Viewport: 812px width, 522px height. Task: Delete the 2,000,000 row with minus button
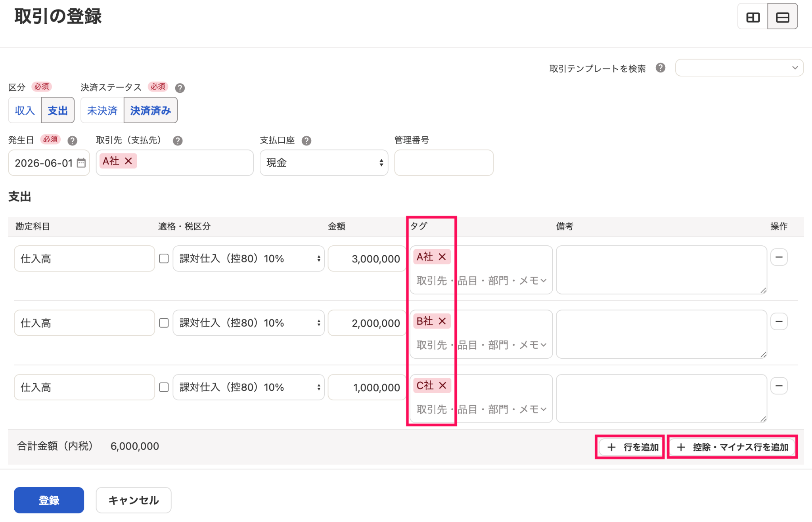[x=779, y=321]
